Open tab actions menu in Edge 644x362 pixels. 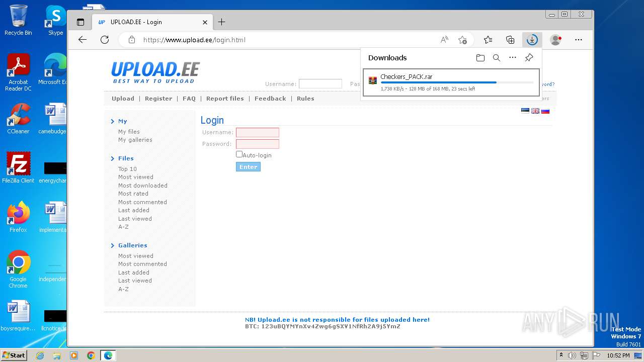point(80,22)
